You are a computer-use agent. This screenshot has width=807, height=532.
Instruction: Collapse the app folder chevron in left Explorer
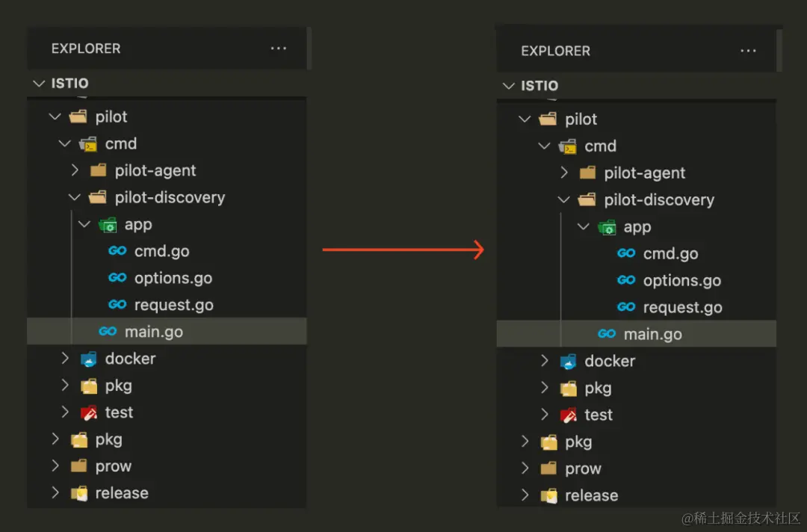[x=84, y=224]
